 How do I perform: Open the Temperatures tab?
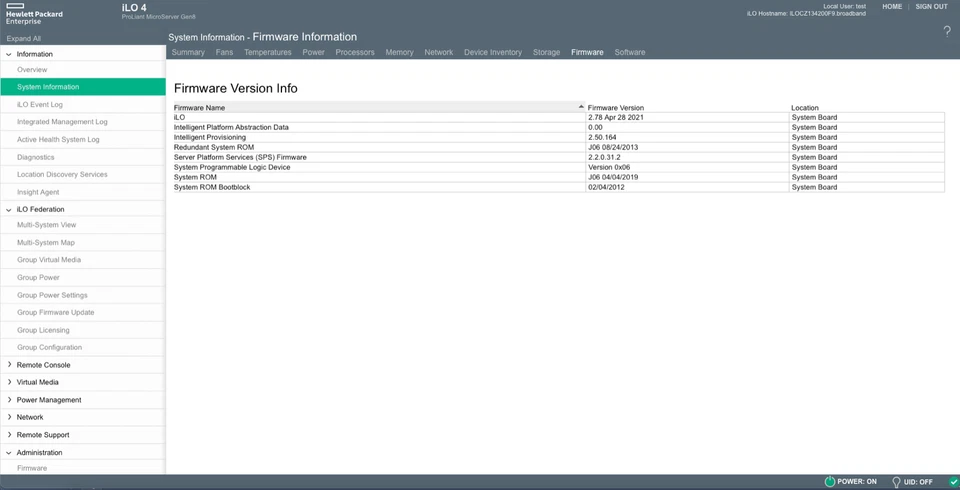pyautogui.click(x=268, y=53)
